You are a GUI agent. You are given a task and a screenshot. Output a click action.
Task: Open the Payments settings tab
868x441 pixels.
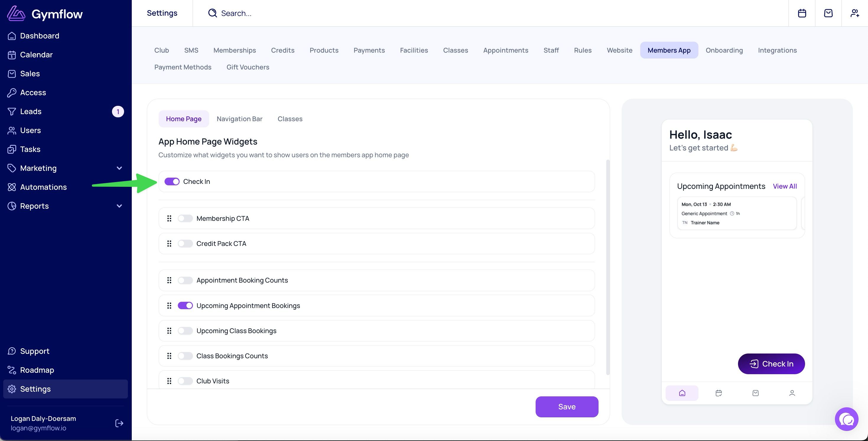(369, 50)
